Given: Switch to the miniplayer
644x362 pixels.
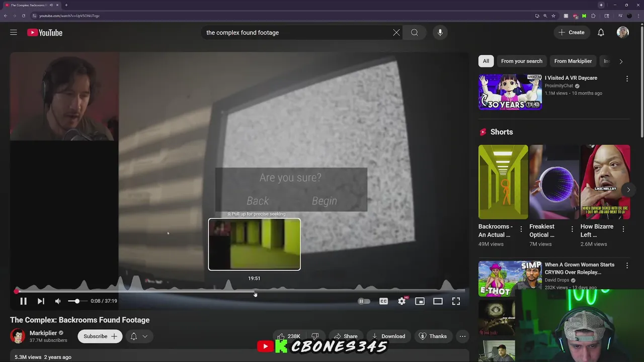Looking at the screenshot, I should (x=420, y=301).
